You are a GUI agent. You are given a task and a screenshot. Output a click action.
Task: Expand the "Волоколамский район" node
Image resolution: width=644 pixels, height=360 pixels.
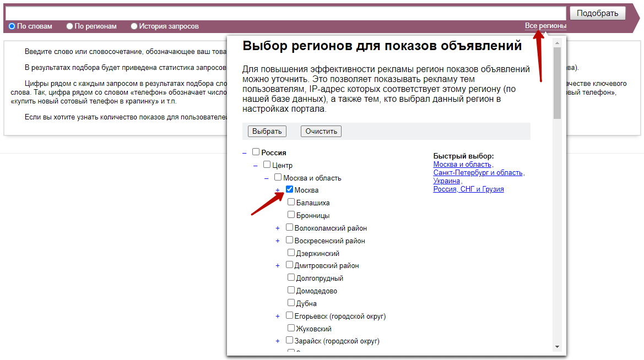(x=278, y=227)
